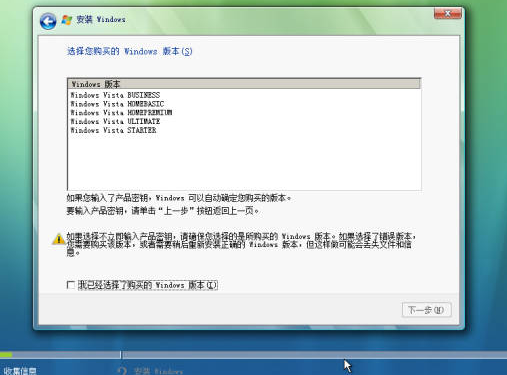The width and height of the screenshot is (507, 375).
Task: Close the setup window with red X
Action: tap(448, 13)
